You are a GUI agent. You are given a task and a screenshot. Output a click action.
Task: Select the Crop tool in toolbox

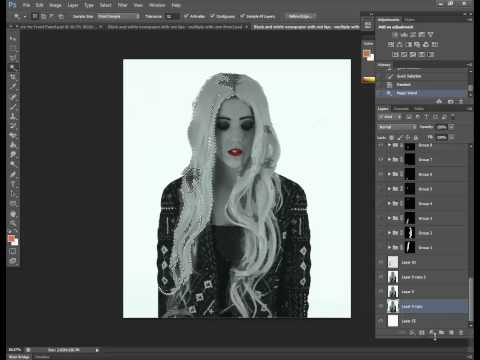(13, 77)
